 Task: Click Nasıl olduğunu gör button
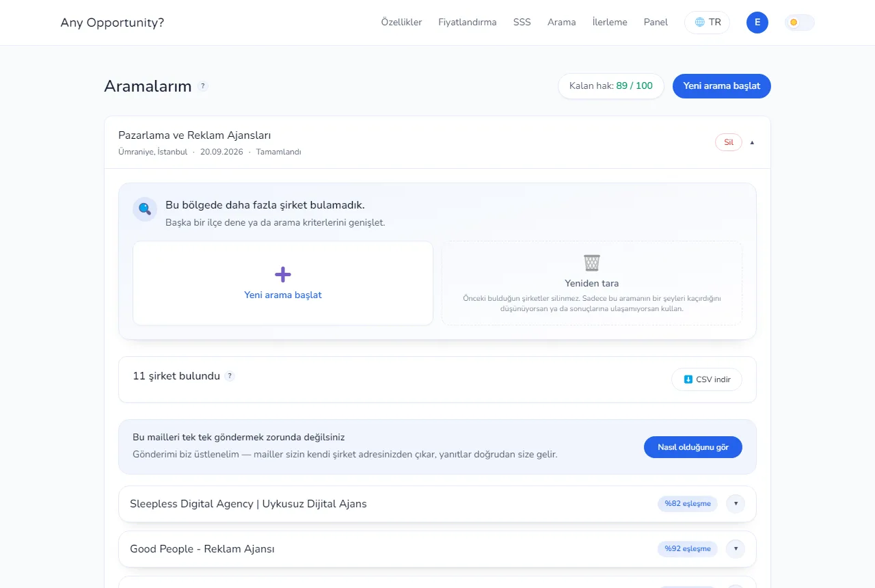(x=693, y=447)
